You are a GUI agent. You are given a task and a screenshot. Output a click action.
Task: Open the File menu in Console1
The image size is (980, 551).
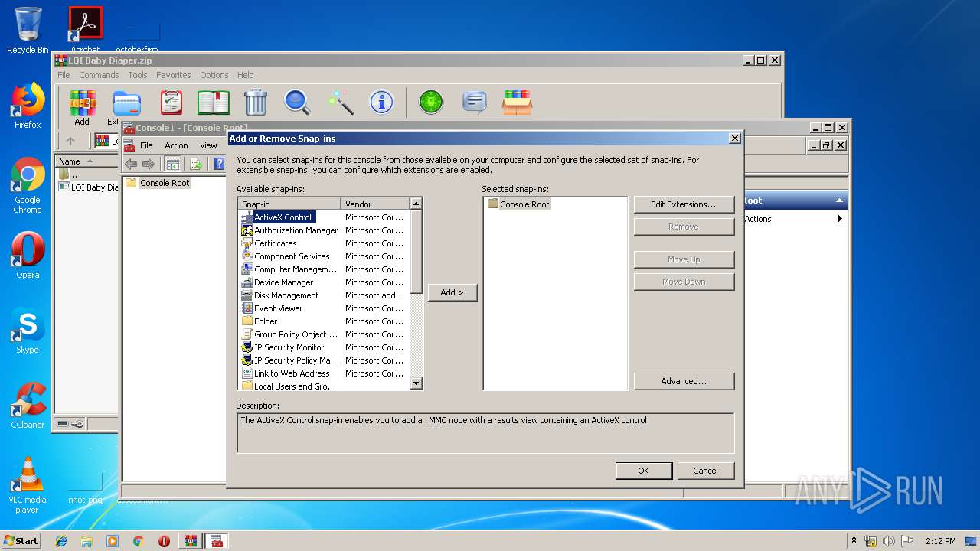[x=146, y=145]
